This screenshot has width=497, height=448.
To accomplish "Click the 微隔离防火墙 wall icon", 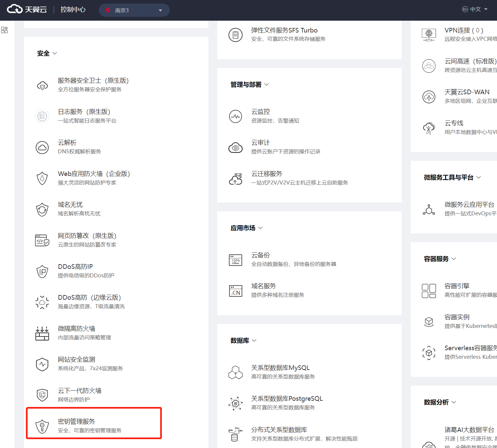I will coord(42,333).
